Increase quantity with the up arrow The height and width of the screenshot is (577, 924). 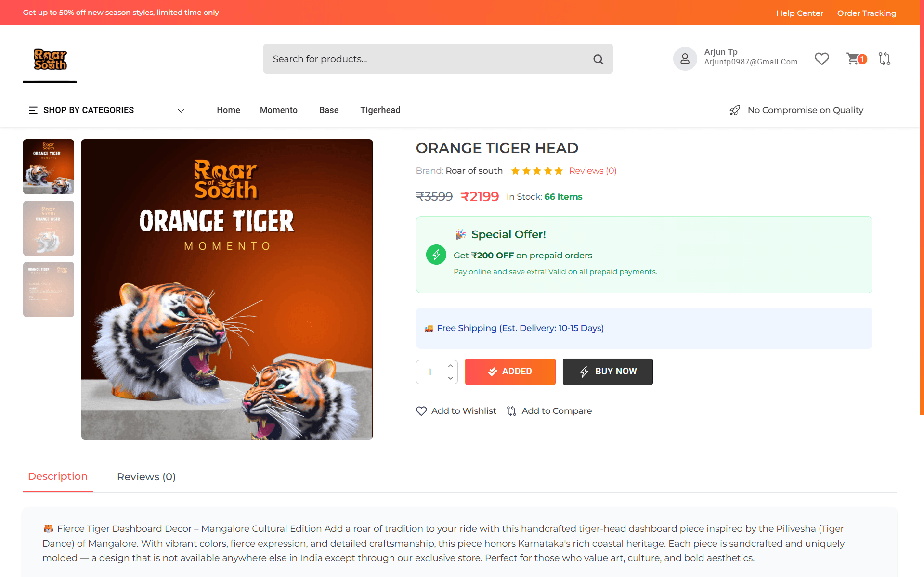450,366
